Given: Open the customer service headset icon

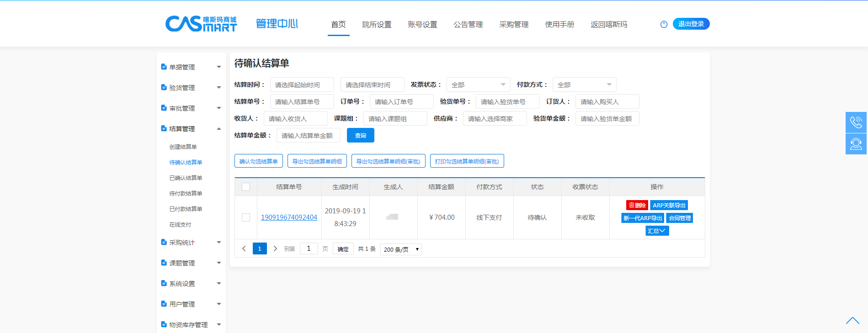Looking at the screenshot, I should click(856, 144).
